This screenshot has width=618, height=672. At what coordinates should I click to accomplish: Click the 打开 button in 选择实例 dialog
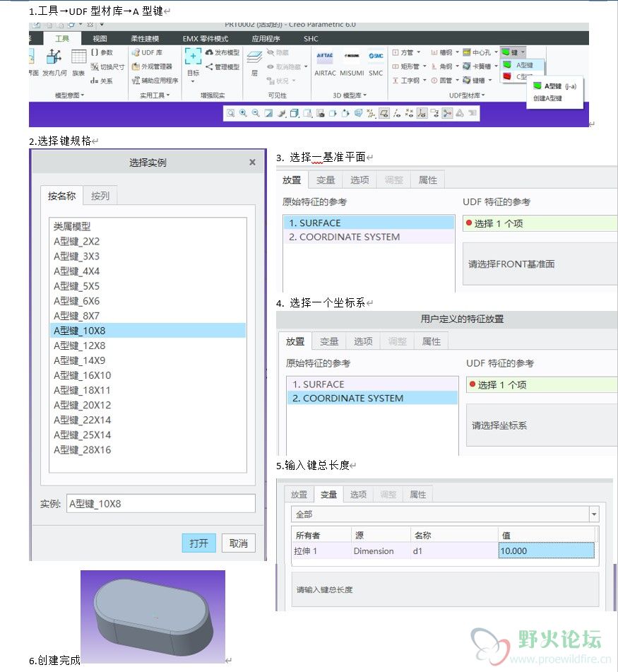[x=198, y=543]
